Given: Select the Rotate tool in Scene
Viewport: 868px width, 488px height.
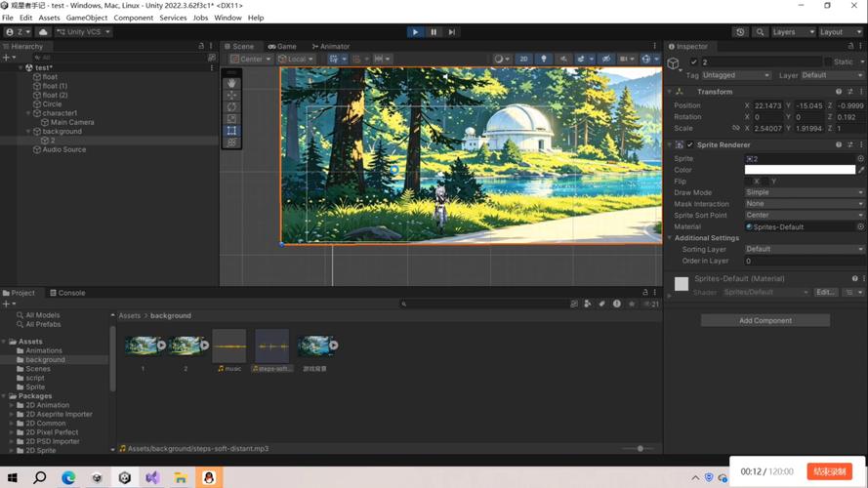Looking at the screenshot, I should (231, 106).
